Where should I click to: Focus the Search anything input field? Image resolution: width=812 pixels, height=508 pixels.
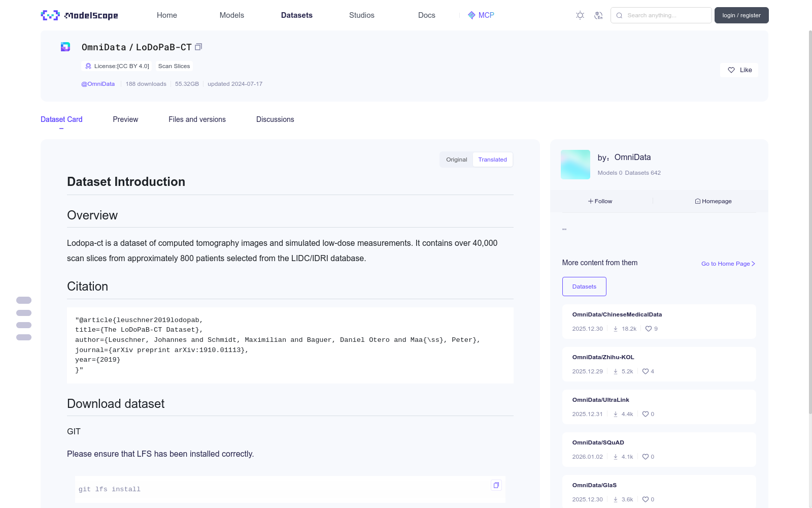661,15
